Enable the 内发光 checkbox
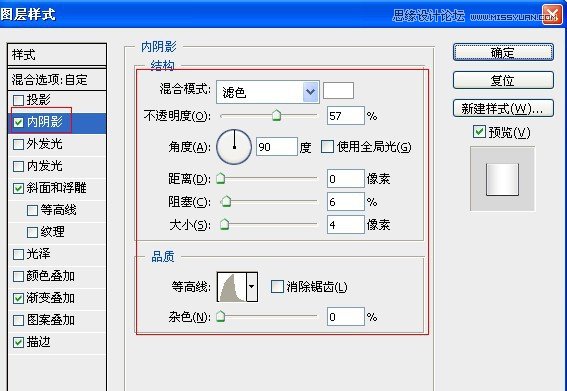Screen dimensions: 567x391 [18, 166]
